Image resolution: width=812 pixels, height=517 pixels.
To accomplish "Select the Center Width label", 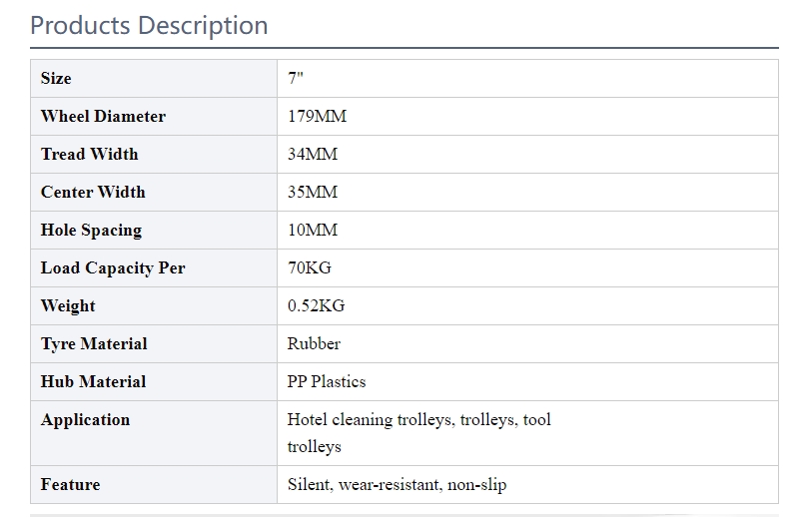I will pyautogui.click(x=93, y=192).
